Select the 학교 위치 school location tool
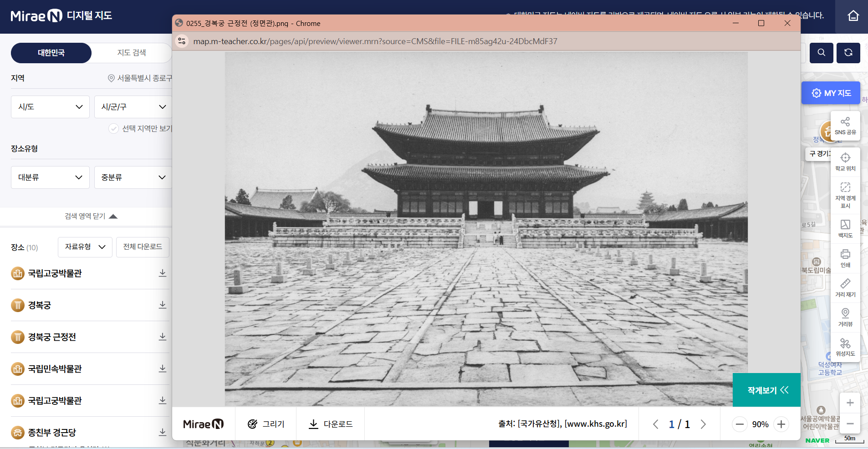Viewport: 868px width, 449px height. click(845, 161)
